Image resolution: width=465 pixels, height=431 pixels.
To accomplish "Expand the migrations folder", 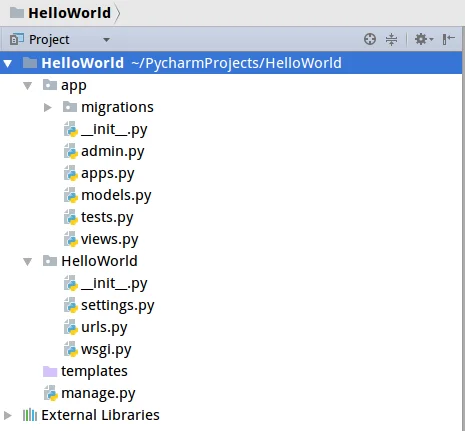I will 48,107.
